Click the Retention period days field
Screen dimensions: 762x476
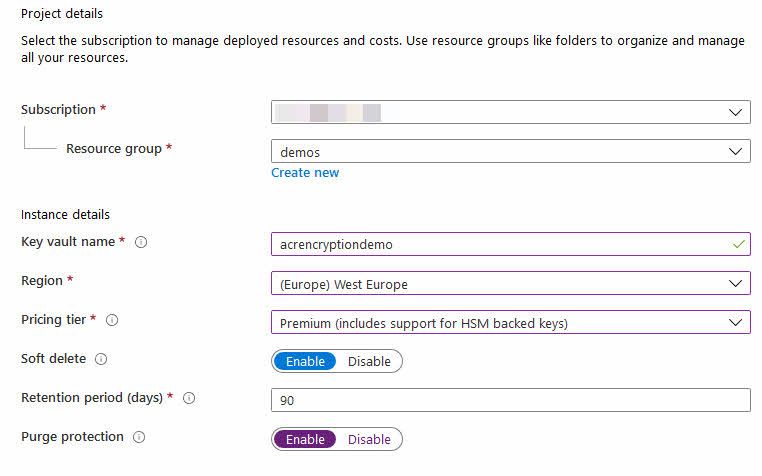pyautogui.click(x=511, y=400)
